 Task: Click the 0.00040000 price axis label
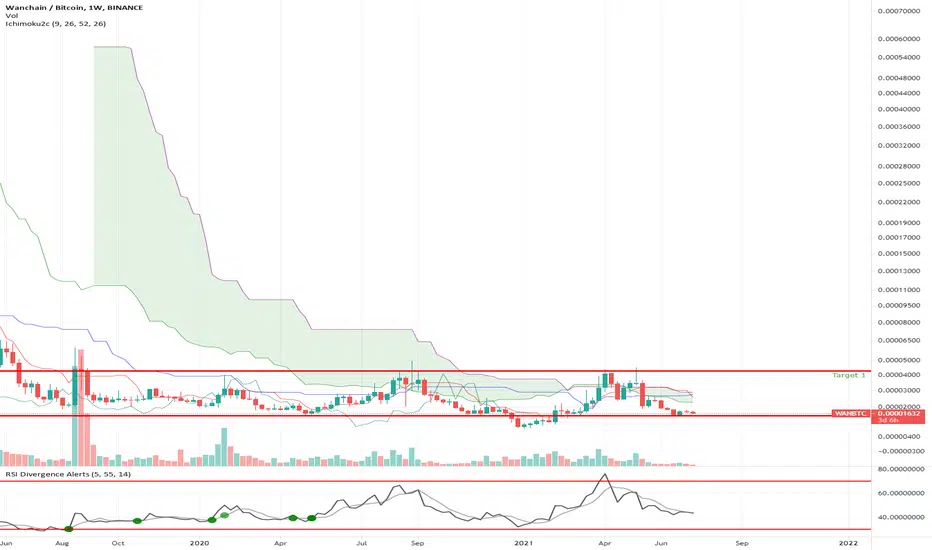[899, 109]
